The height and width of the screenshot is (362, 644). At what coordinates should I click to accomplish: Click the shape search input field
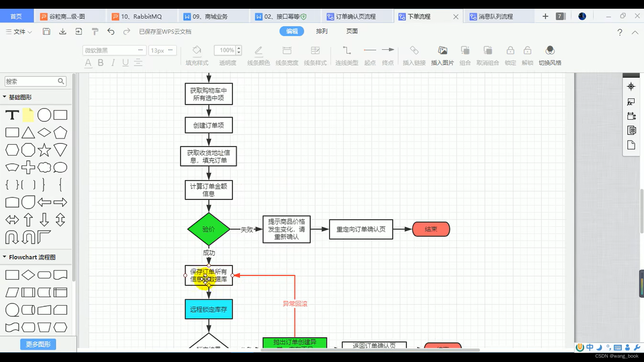31,81
